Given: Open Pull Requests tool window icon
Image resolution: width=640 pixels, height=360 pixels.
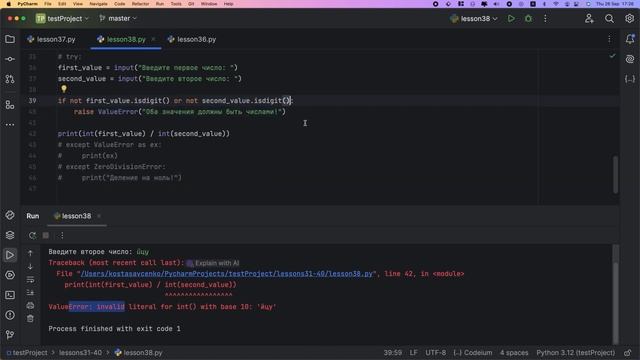Looking at the screenshot, I should click(x=10, y=79).
